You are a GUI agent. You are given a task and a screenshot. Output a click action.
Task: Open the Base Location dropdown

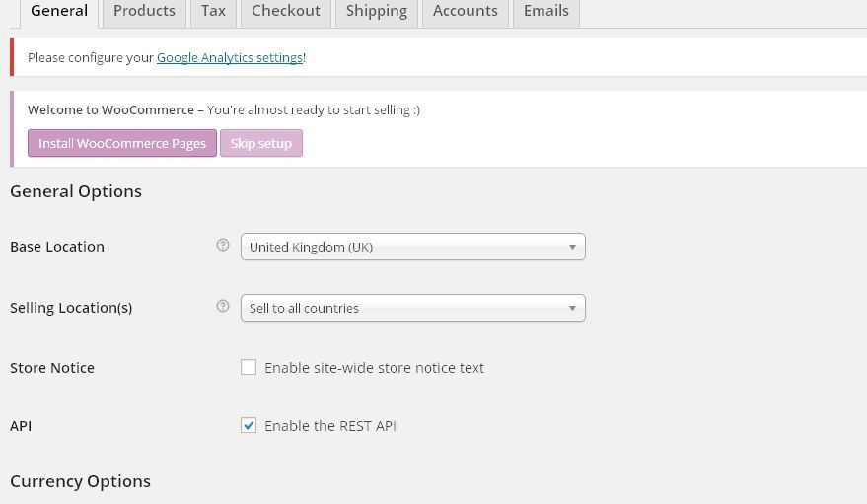click(x=413, y=247)
